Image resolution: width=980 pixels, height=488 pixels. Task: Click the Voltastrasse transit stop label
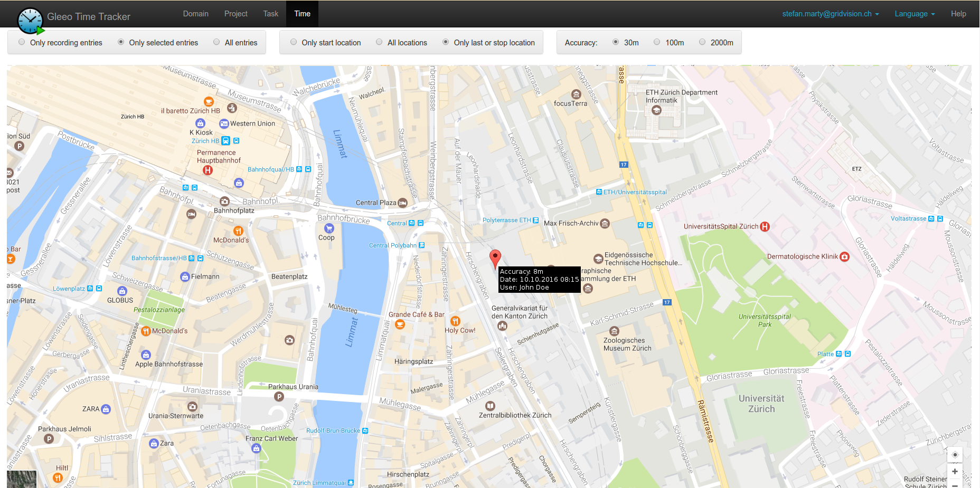coord(908,218)
